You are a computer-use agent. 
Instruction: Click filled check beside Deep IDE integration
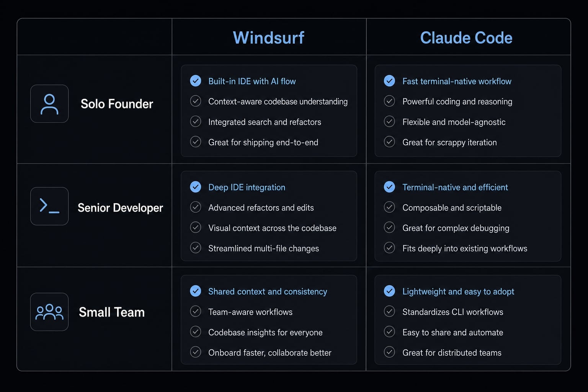pos(196,187)
